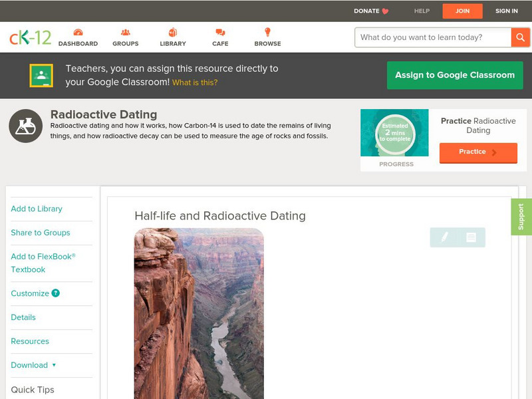Open the green Support side tab
The image size is (532, 399).
pyautogui.click(x=521, y=217)
